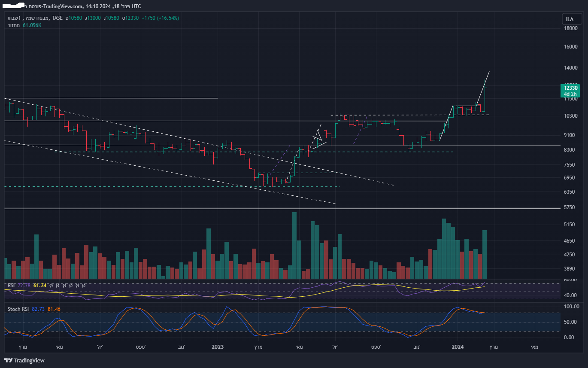
Task: Click the 2023 marker on the time axis
Action: tap(218, 347)
